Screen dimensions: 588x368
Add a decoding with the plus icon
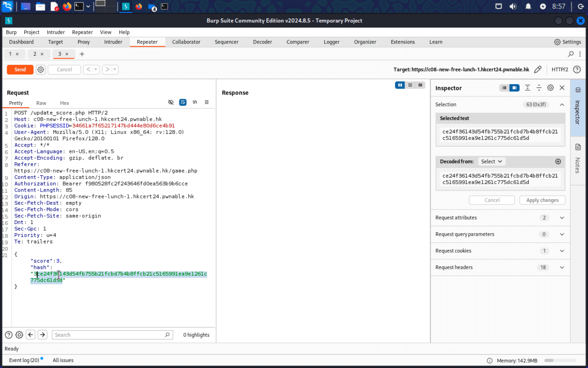point(558,161)
